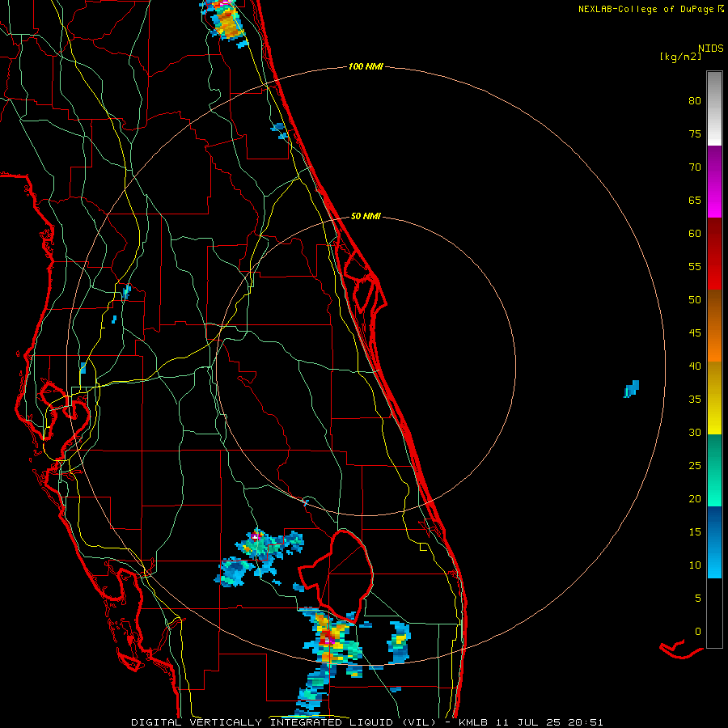This screenshot has width=728, height=728.
Task: Select the 45 value on the scale
Action: [x=695, y=333]
